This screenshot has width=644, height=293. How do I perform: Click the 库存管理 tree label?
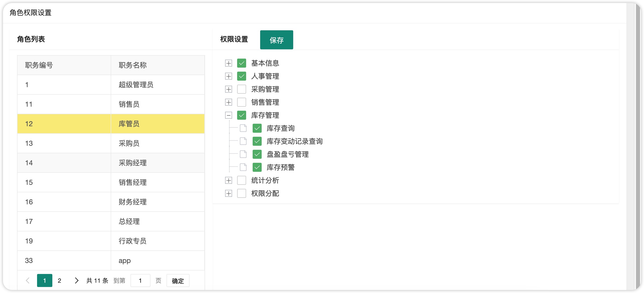click(x=265, y=115)
